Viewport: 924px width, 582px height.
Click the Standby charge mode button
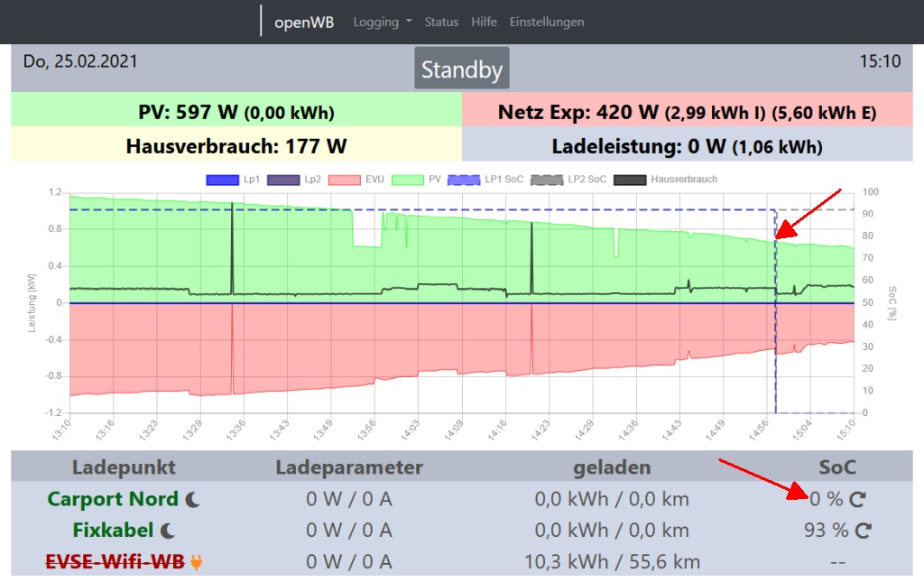(x=461, y=69)
